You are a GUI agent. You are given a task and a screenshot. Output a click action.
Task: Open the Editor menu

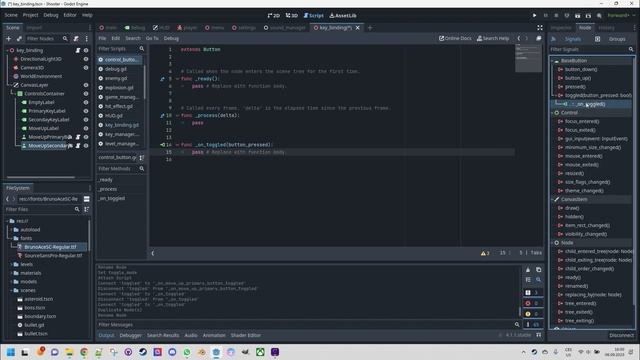pos(70,15)
